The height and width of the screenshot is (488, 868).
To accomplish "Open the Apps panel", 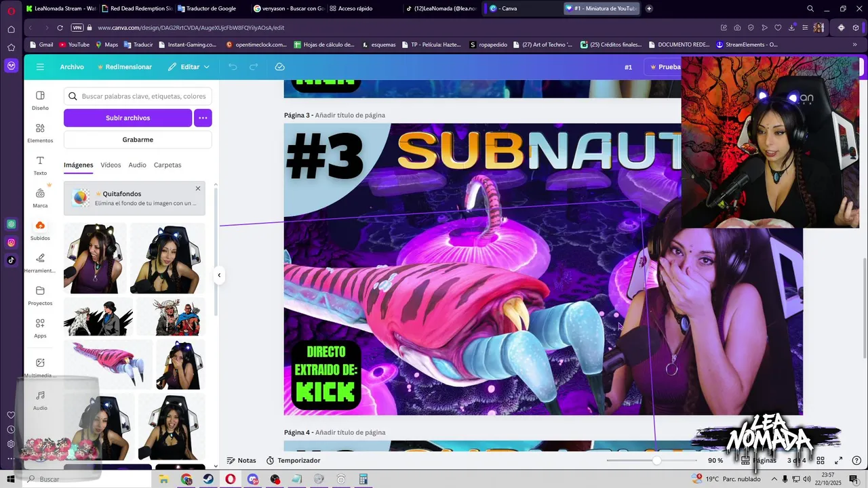I will click(40, 328).
